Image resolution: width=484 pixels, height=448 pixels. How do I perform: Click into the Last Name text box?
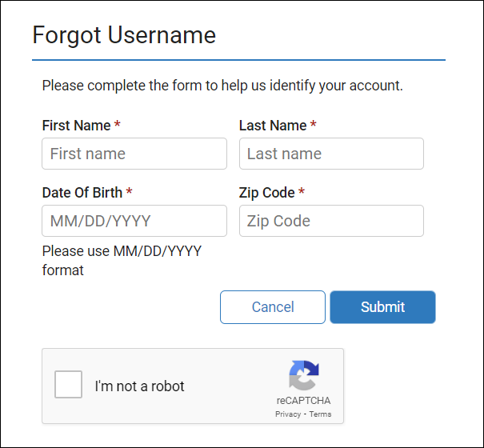tap(331, 154)
